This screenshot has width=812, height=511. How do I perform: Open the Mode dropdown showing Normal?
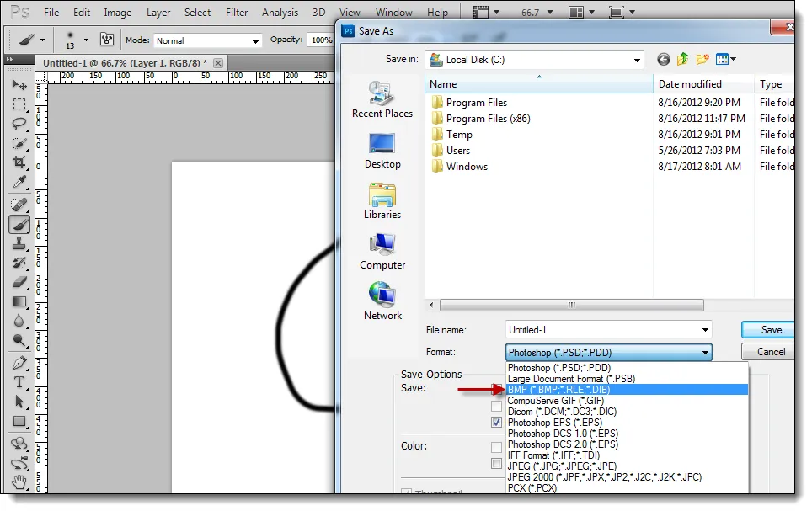tap(208, 40)
